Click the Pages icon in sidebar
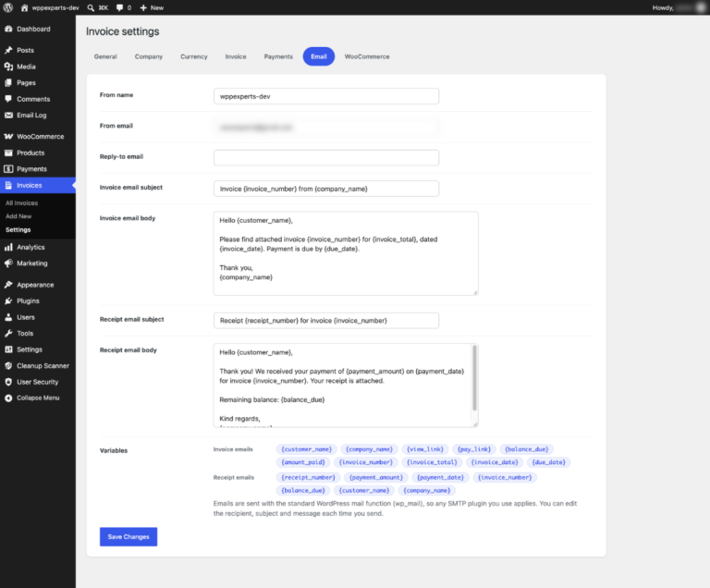The height and width of the screenshot is (588, 710). (x=8, y=83)
